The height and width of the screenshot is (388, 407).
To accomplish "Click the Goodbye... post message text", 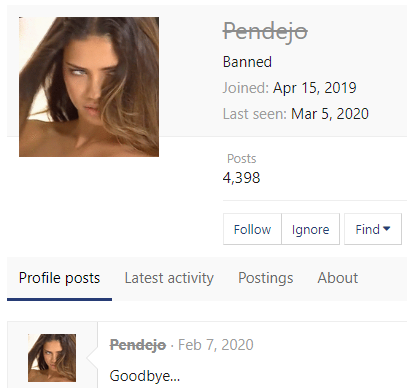I will (x=145, y=376).
